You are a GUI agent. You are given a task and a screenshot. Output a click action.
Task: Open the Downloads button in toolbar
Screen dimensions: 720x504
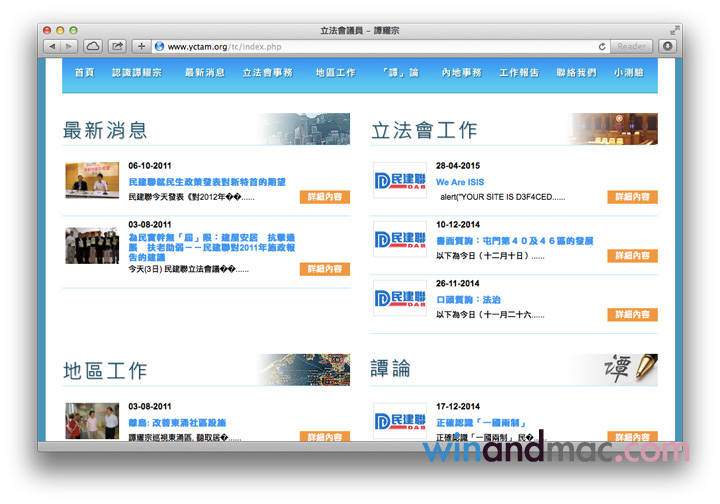[667, 46]
